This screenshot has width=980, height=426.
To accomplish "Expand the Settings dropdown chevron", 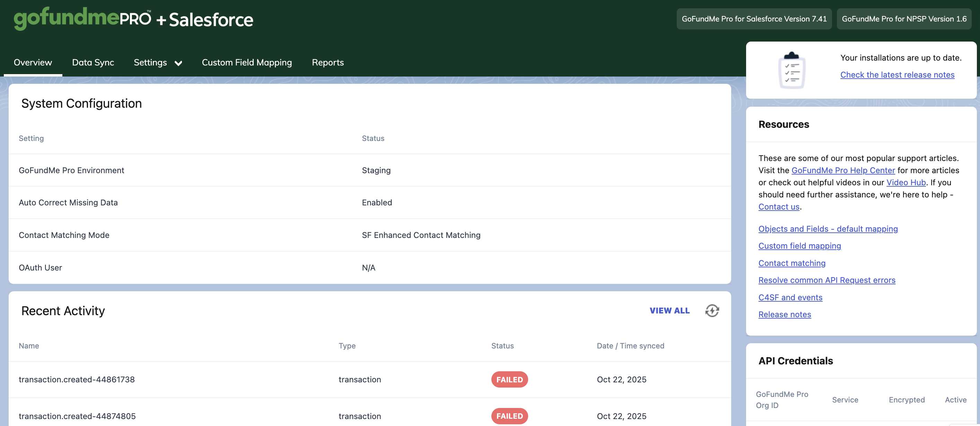I will [178, 63].
